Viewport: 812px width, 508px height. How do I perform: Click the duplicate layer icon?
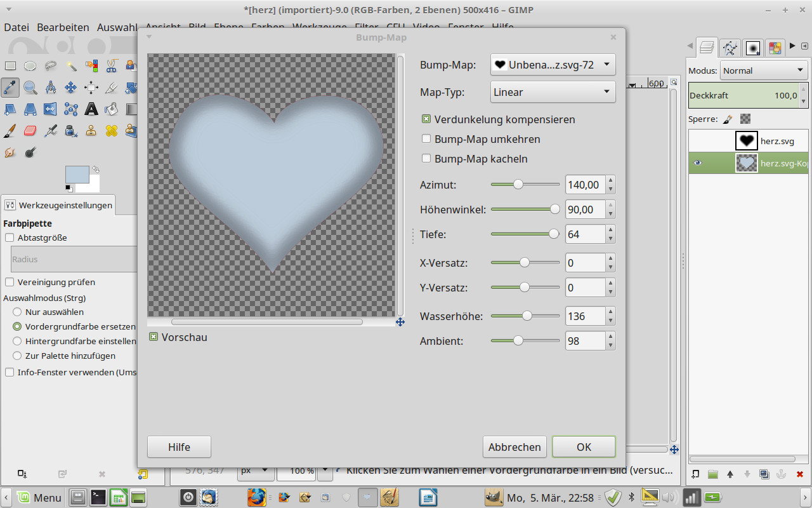pos(764,474)
